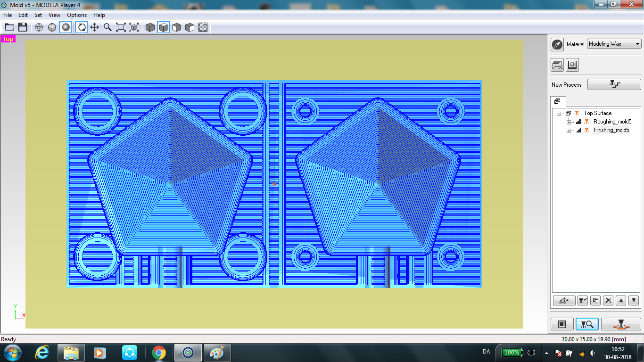Click the compass machine selection icon

(x=557, y=44)
